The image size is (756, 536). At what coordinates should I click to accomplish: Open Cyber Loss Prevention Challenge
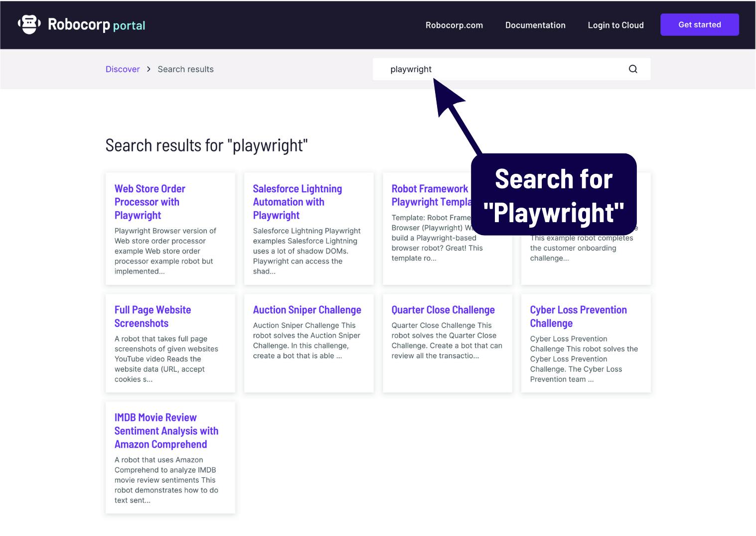(578, 316)
